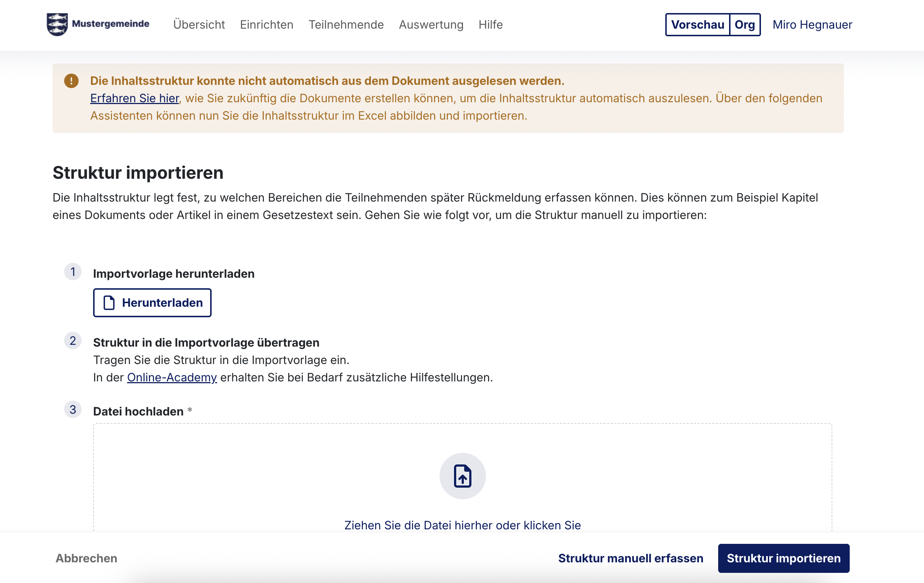924x583 pixels.
Task: Click the orange warning exclamation icon
Action: 71,80
